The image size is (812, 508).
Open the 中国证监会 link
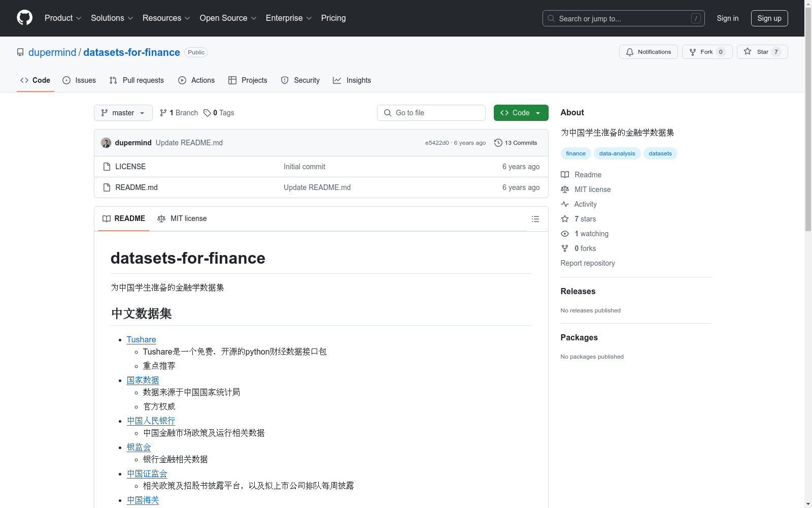(147, 473)
